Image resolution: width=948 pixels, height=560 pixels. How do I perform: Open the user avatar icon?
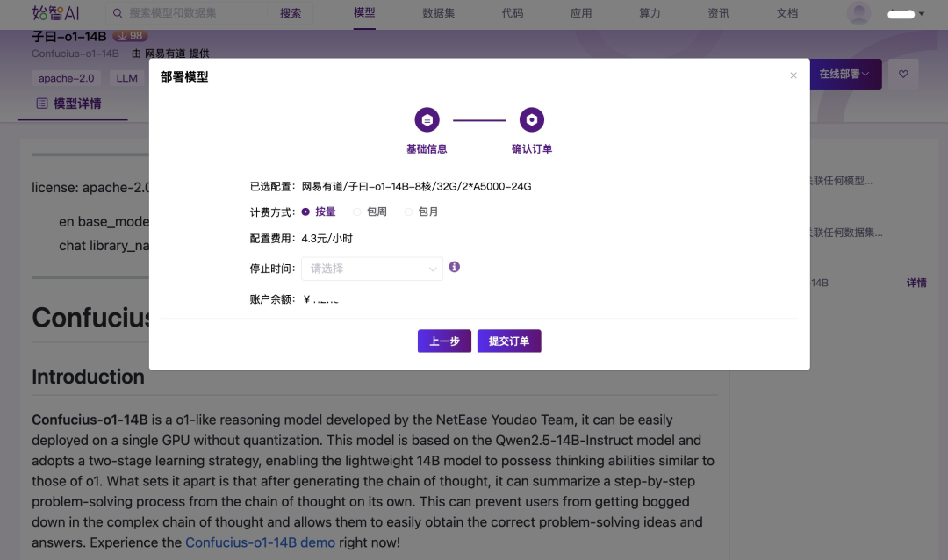858,13
